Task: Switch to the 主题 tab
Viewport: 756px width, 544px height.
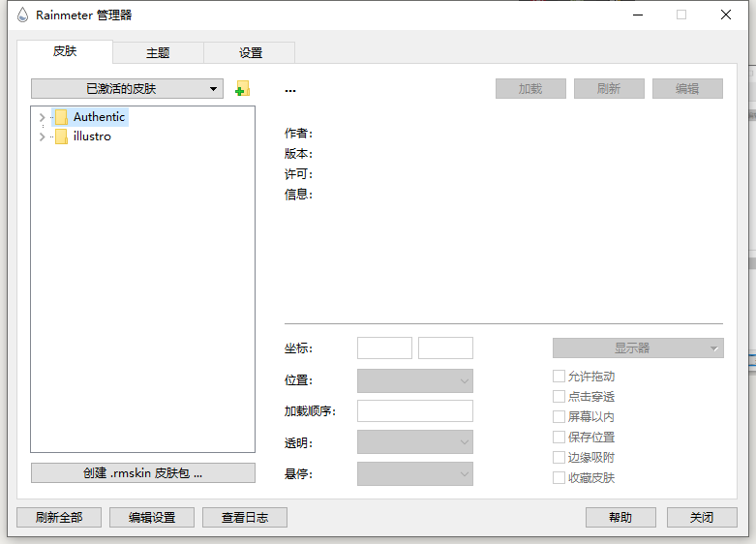Action: pyautogui.click(x=158, y=52)
